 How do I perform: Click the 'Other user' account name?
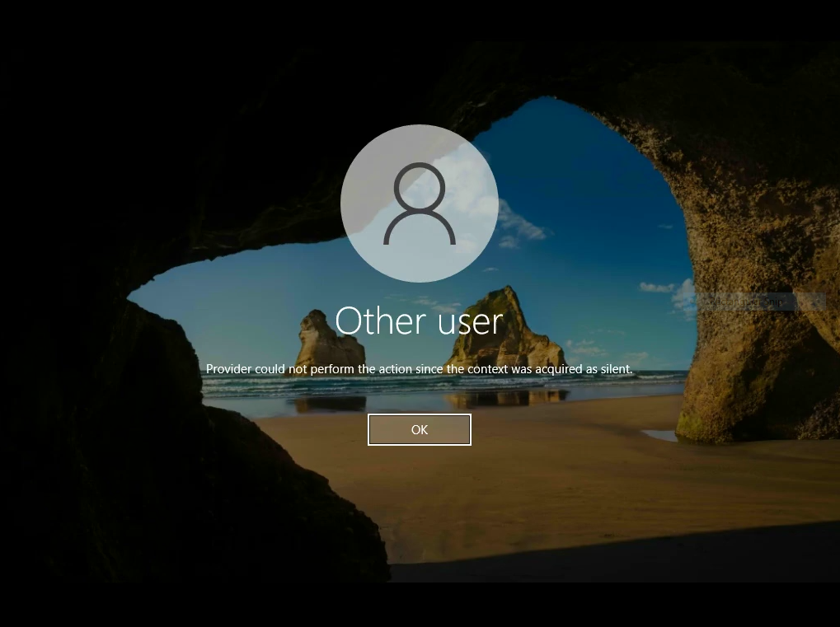pos(419,321)
